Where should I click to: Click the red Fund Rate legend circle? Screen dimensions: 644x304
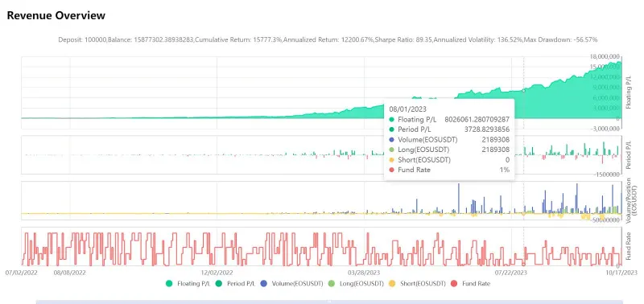pos(454,283)
